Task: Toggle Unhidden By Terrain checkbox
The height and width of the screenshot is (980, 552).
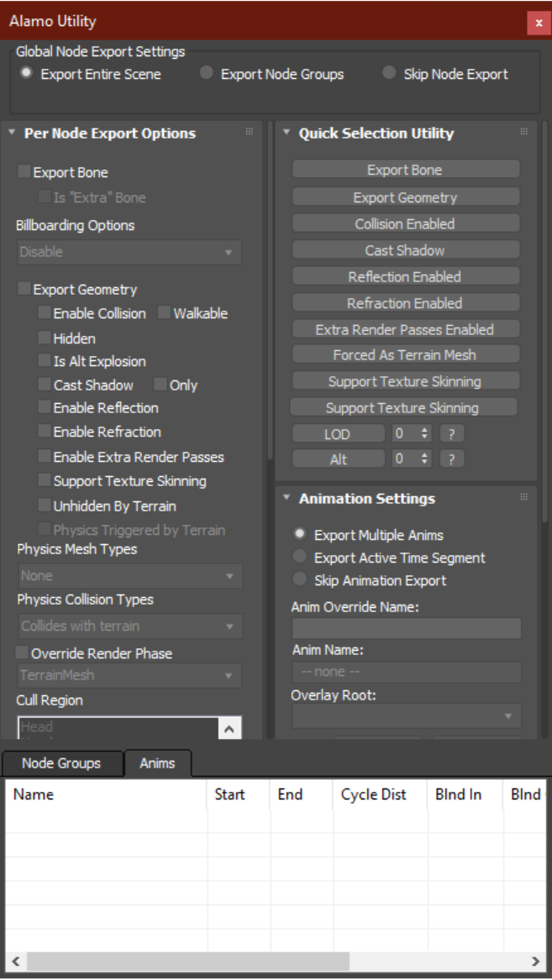Action: click(x=44, y=505)
